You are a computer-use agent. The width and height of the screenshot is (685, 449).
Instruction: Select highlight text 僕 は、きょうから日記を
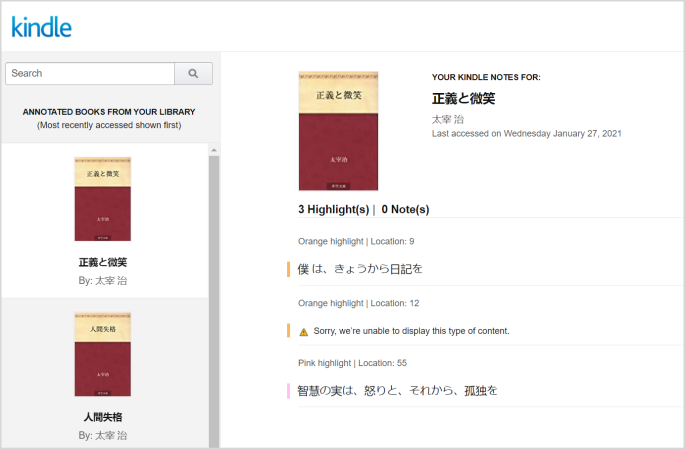360,269
